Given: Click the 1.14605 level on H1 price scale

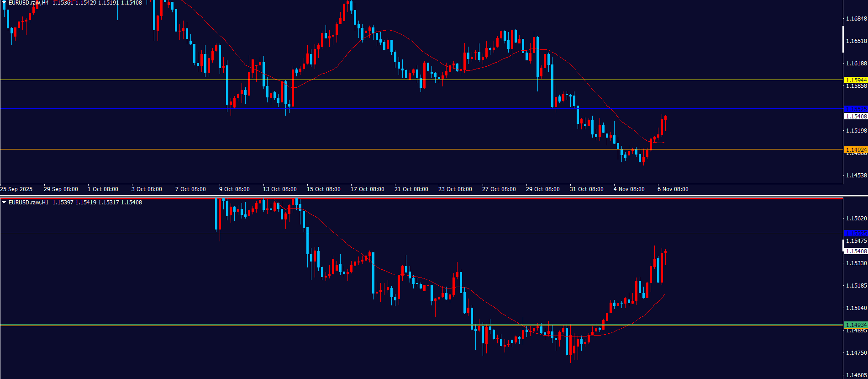Looking at the screenshot, I should [856, 375].
